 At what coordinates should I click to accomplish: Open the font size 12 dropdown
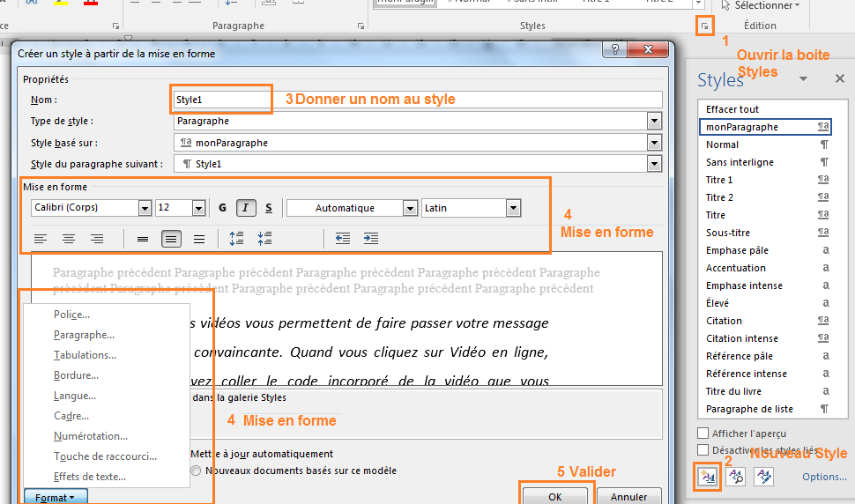pos(198,208)
